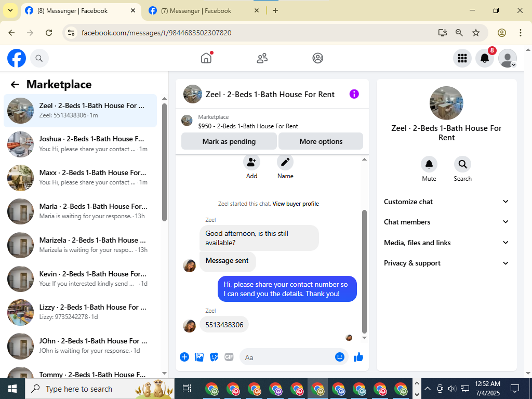Open Chrome tab search dropdown arrow

click(x=10, y=10)
